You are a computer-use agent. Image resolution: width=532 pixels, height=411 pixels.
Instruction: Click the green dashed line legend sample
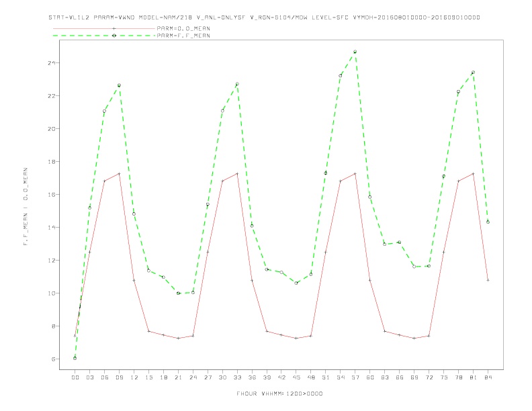coord(104,36)
